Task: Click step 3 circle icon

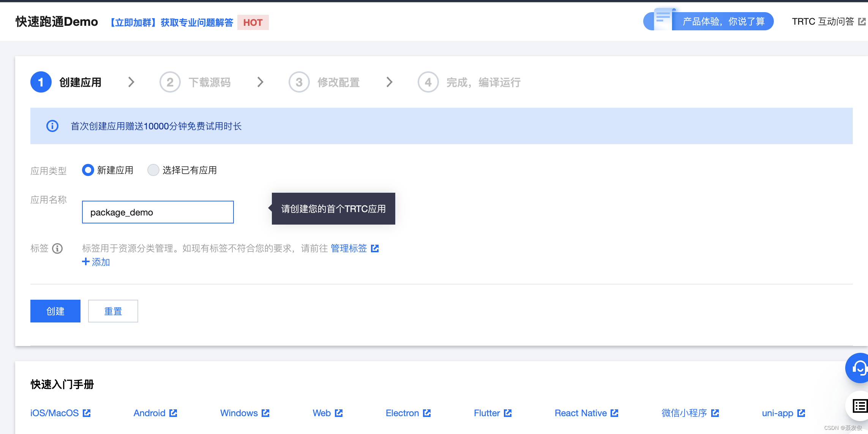Action: [299, 82]
